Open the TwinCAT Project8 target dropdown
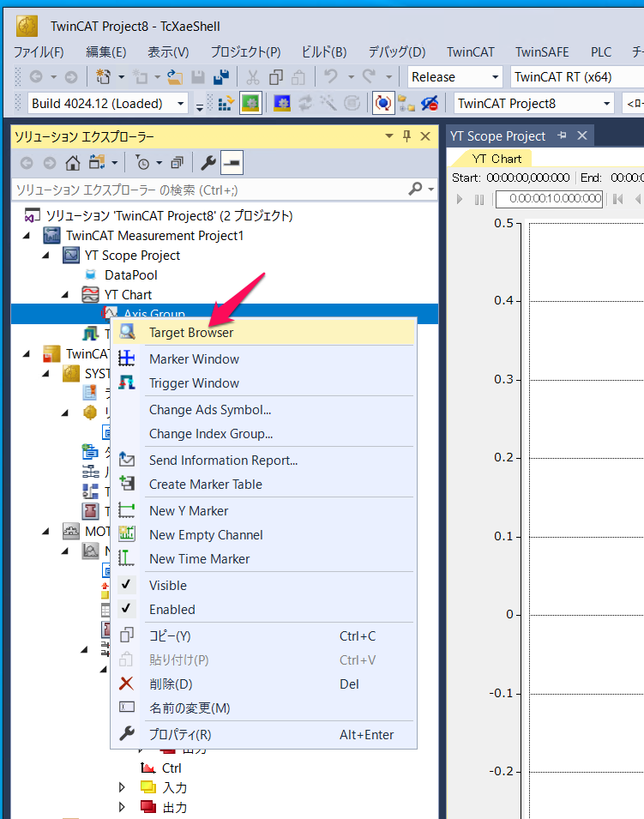644x819 pixels. coord(533,104)
